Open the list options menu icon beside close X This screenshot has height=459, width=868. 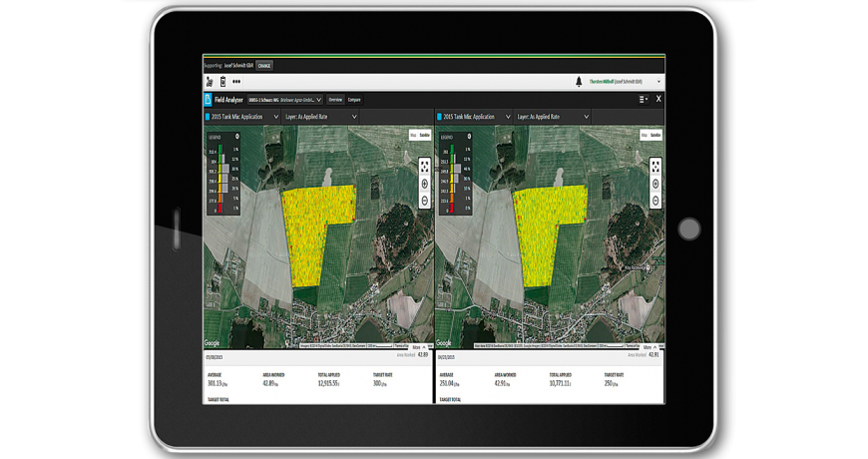click(643, 100)
